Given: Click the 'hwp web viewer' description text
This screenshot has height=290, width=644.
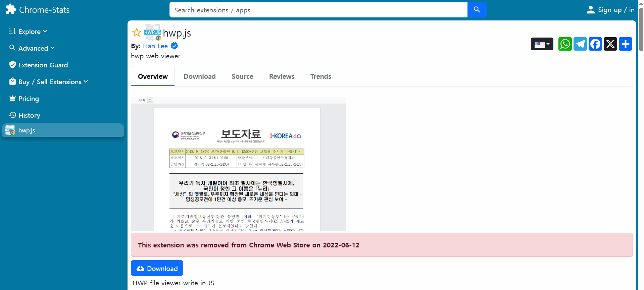Looking at the screenshot, I should click(156, 56).
